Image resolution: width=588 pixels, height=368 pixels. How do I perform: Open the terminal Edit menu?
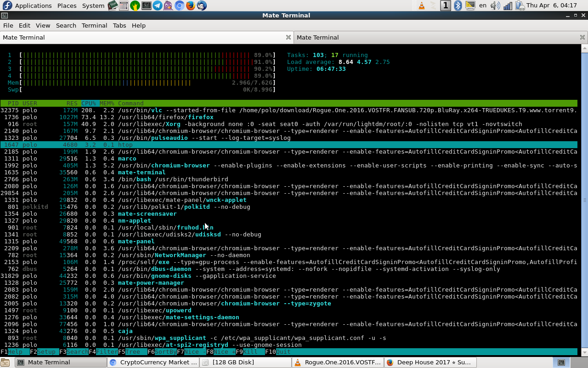24,25
